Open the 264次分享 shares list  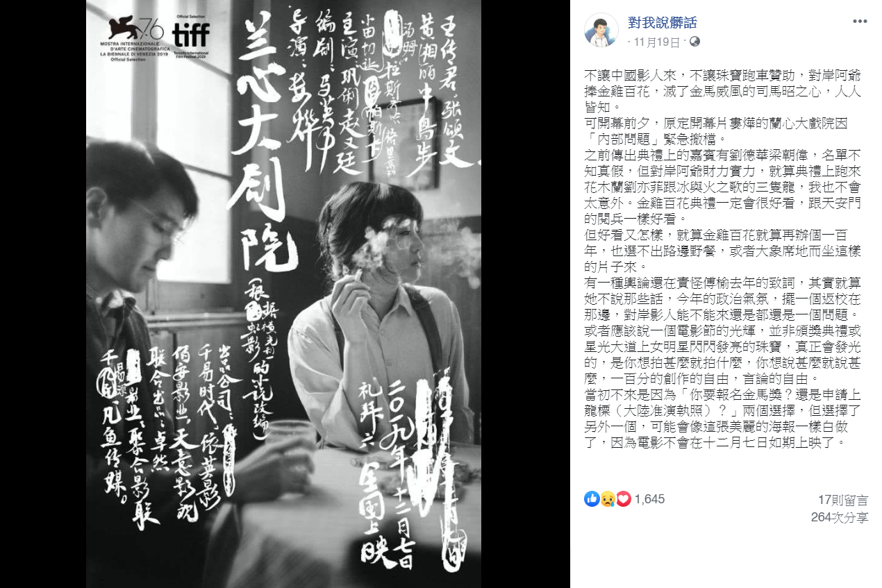click(840, 517)
